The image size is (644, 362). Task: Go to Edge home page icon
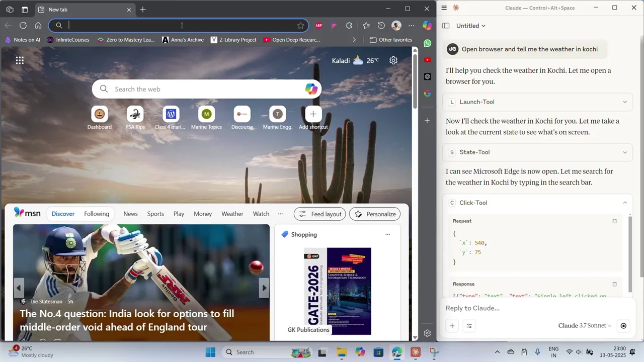click(x=38, y=25)
